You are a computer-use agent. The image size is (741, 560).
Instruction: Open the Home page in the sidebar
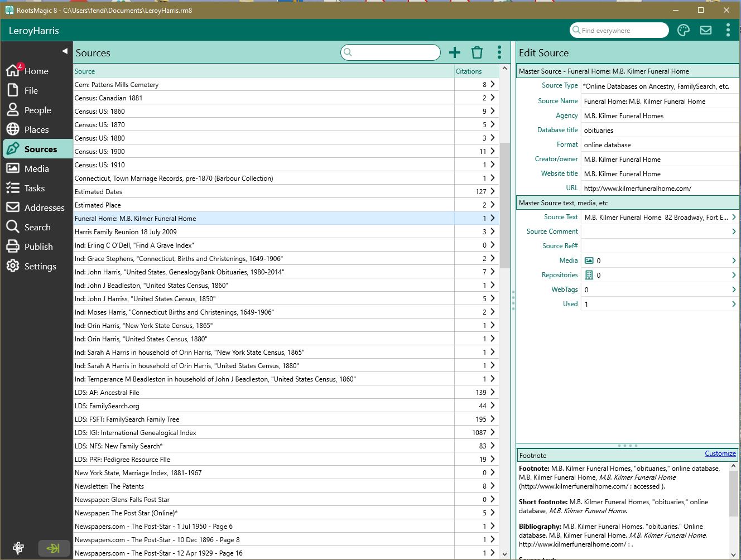[x=36, y=71]
